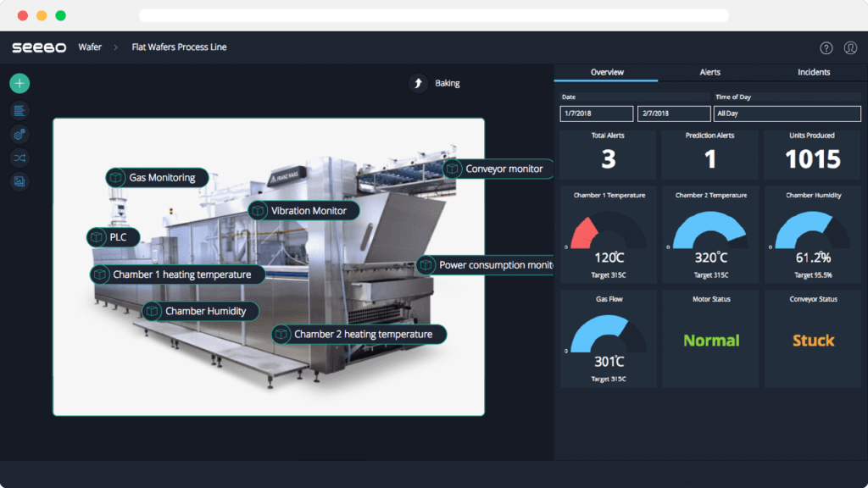Screen dimensions: 868x488
Task: Click the help question mark icon
Action: pyautogui.click(x=826, y=48)
